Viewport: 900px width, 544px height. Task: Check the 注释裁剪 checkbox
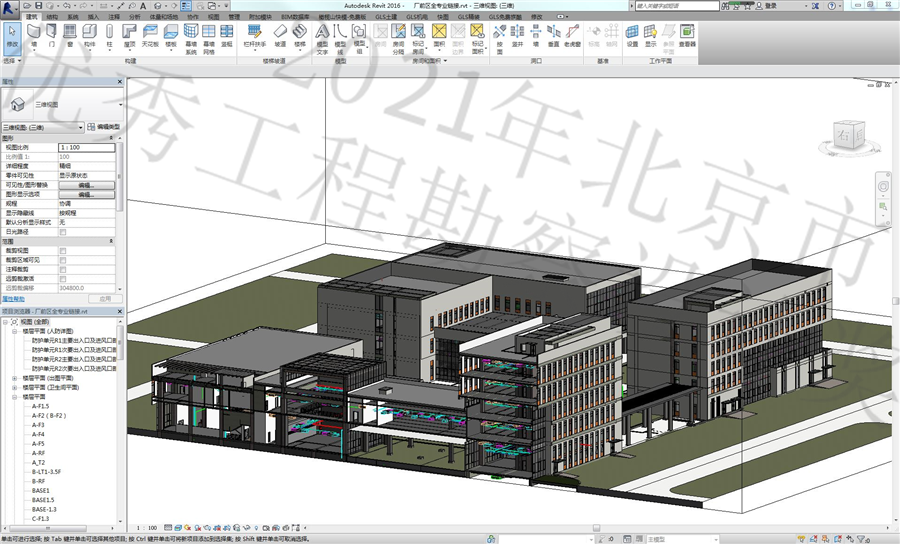coord(63,269)
